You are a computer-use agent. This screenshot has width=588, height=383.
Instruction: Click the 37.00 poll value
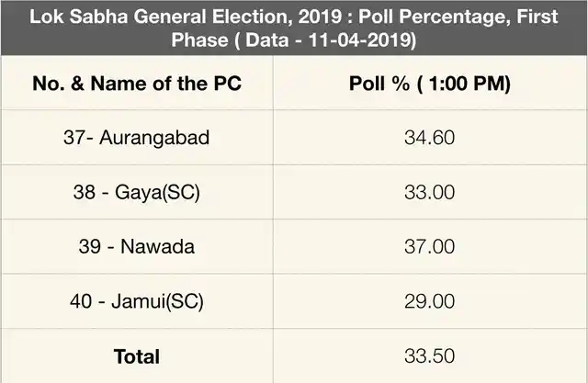click(x=430, y=246)
